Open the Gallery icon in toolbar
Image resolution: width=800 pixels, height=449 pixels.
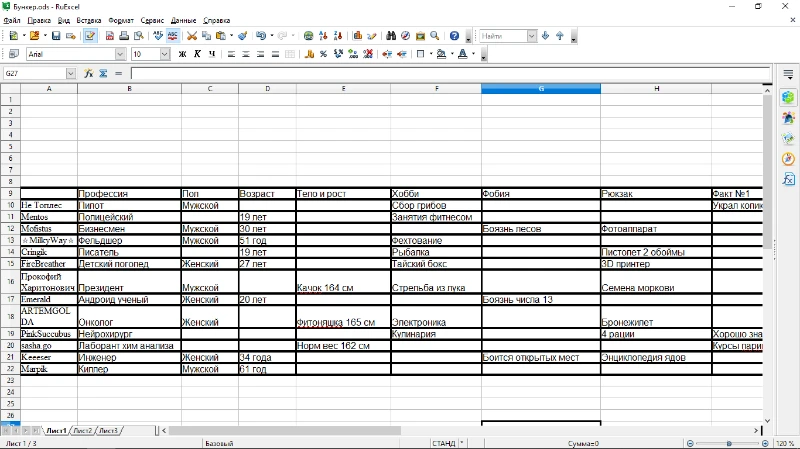pos(420,36)
